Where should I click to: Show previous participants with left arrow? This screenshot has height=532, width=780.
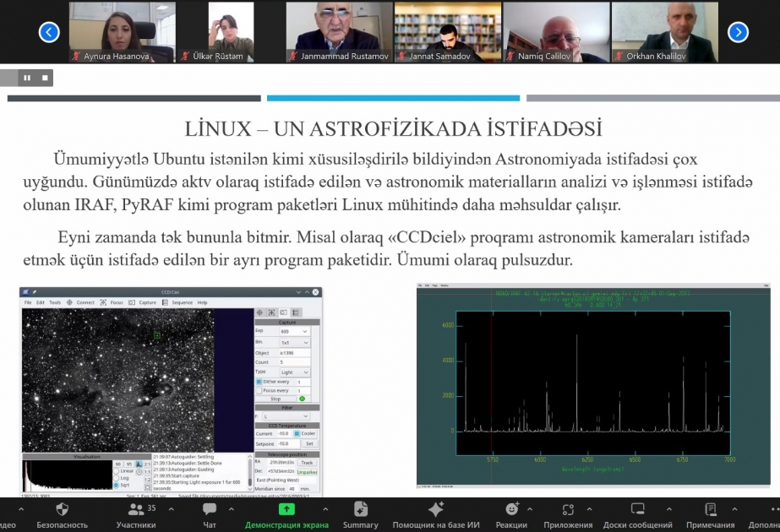pos(49,32)
